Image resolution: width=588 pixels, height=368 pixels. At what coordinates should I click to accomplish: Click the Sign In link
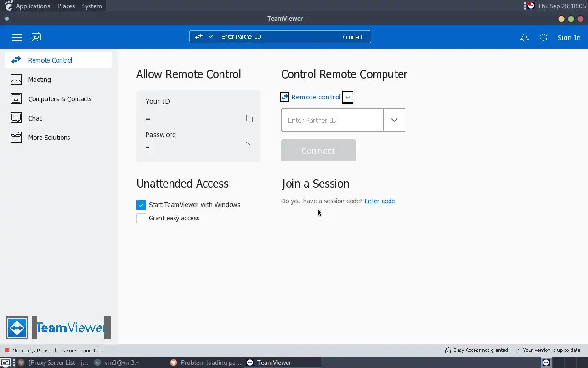click(x=569, y=38)
